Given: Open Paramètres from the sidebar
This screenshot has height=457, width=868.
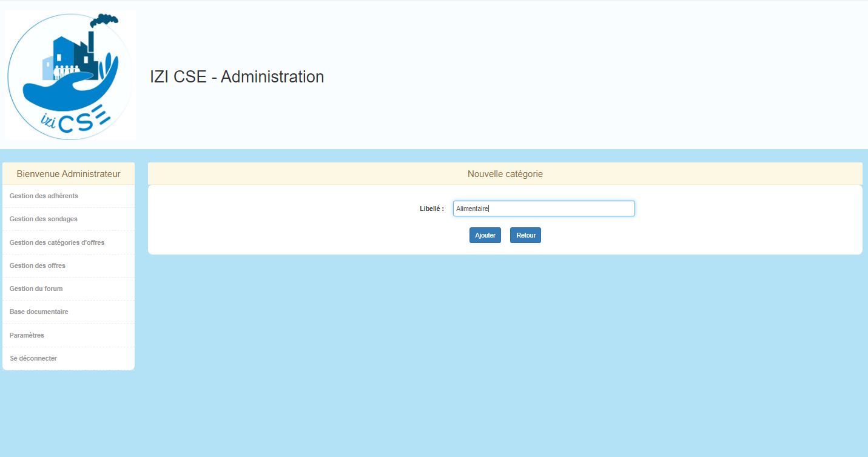Looking at the screenshot, I should pyautogui.click(x=27, y=335).
